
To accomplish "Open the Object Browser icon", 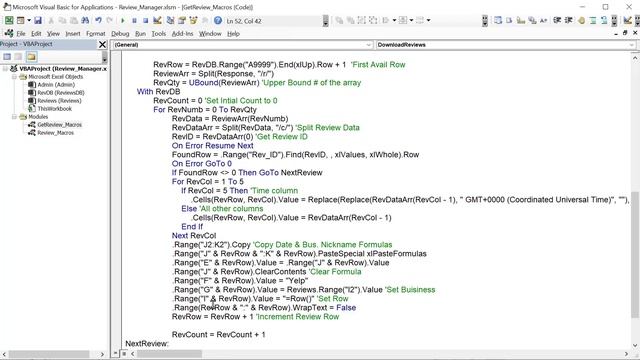I will tap(193, 20).
